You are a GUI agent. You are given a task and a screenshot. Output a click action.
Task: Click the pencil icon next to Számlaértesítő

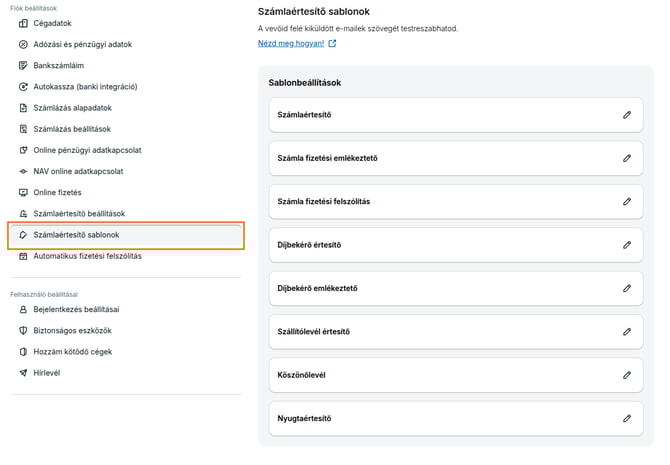627,115
